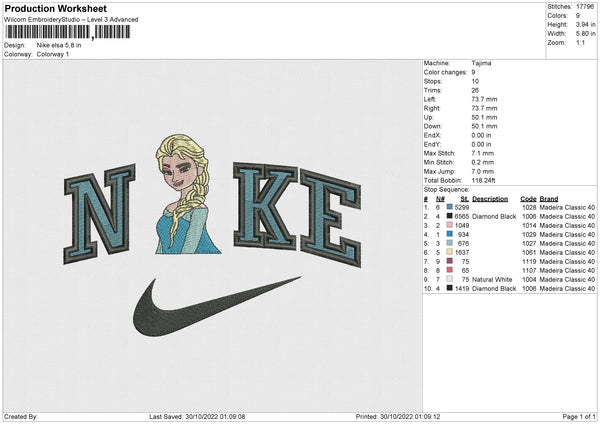Pick the cream swatch beside stitch count 1637
Image resolution: width=600 pixels, height=424 pixels.
450,252
